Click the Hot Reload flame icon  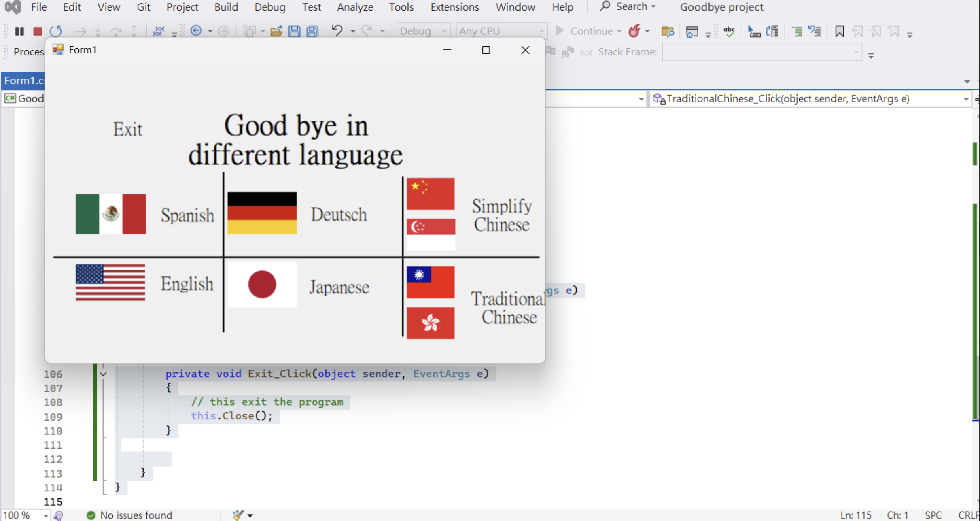[x=634, y=31]
